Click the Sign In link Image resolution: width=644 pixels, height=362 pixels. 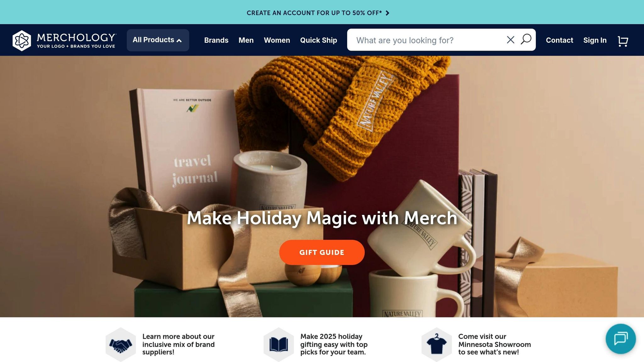pos(595,40)
